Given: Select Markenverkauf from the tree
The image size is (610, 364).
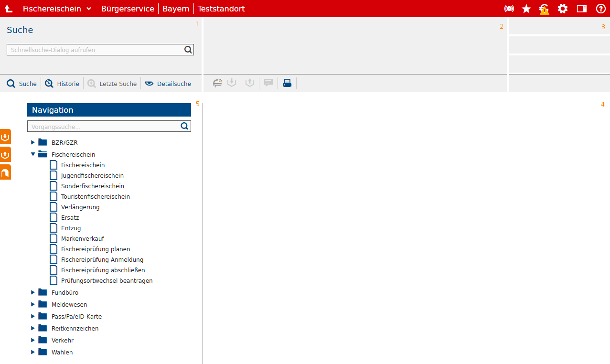Looking at the screenshot, I should coord(82,239).
